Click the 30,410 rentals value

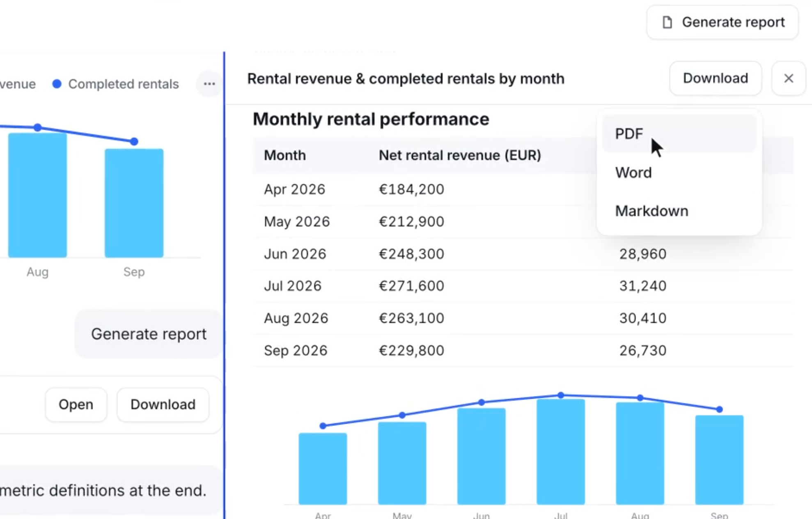643,318
